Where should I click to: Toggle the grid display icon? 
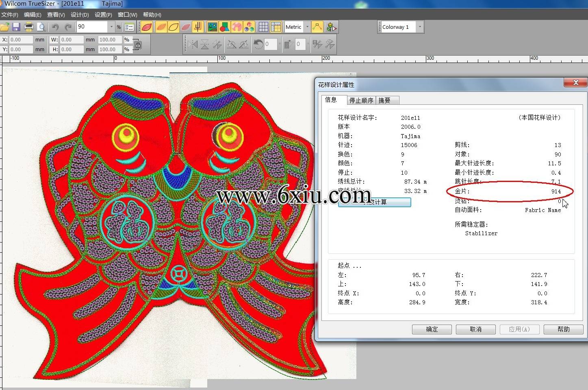click(263, 27)
